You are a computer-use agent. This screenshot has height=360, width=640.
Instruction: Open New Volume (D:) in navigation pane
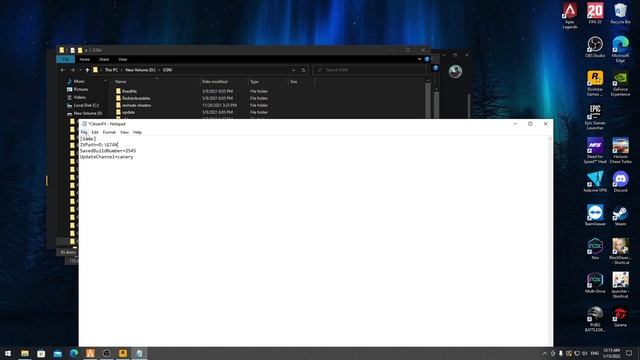click(87, 113)
